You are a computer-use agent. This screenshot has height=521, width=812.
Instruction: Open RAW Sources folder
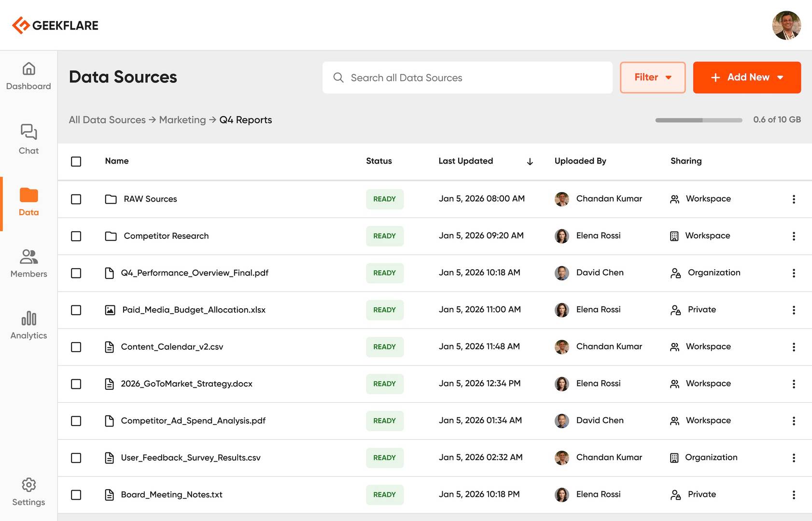[150, 199]
